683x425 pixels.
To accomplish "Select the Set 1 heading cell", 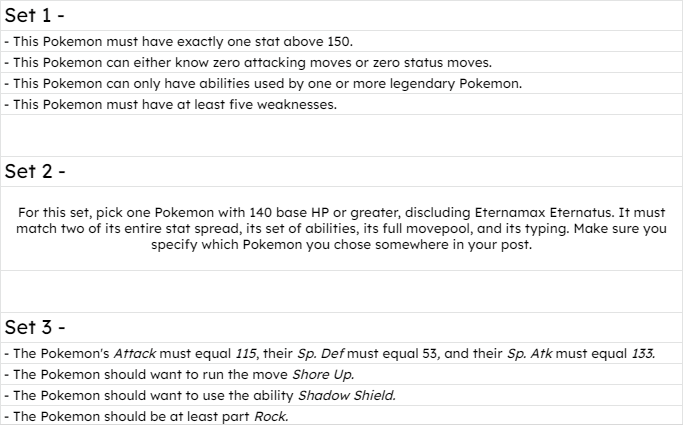I will [342, 16].
